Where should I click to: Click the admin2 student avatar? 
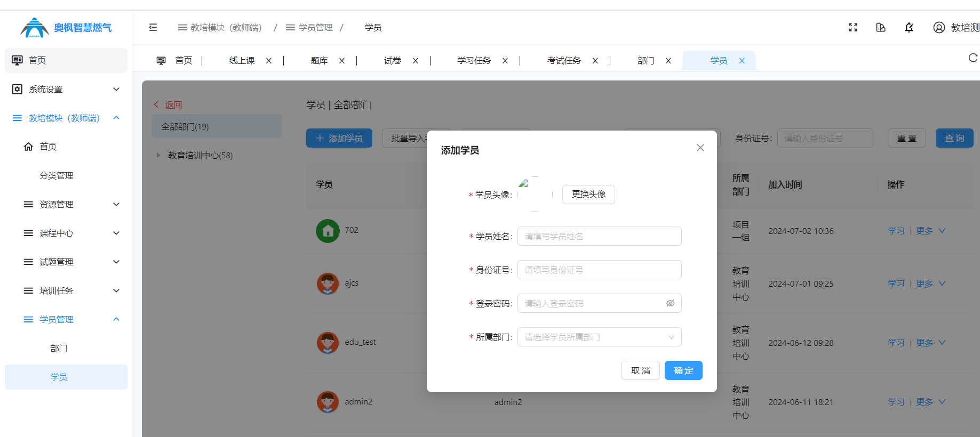pos(328,402)
